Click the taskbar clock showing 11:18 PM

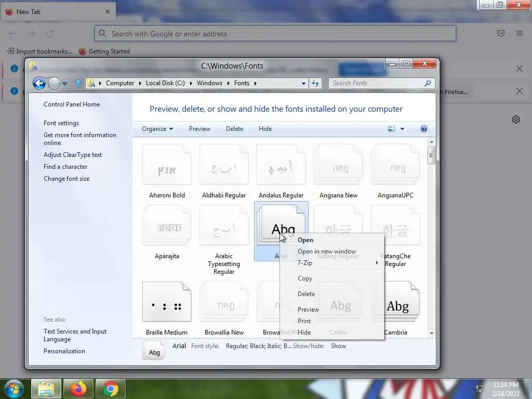coord(506,389)
